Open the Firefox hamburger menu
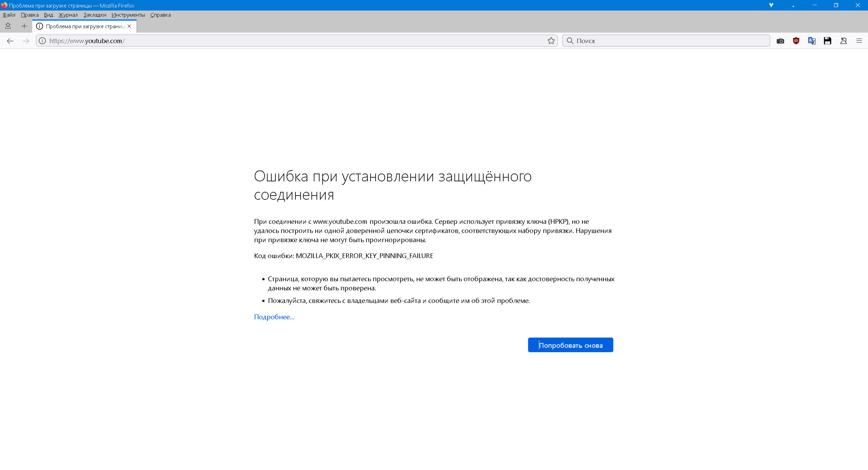The image size is (868, 470). click(x=859, y=41)
